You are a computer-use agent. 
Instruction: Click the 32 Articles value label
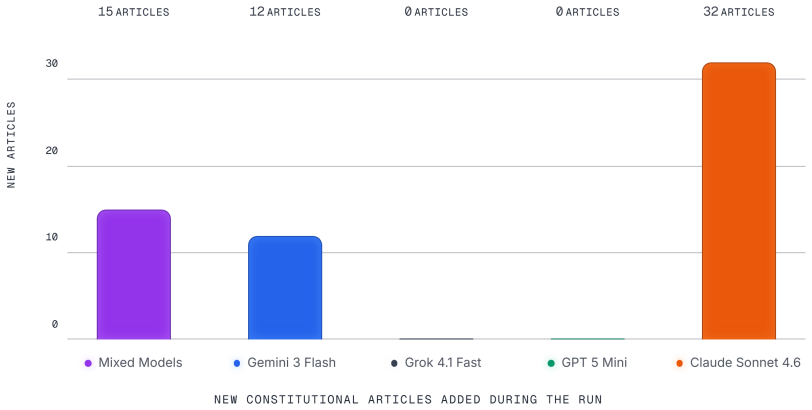[x=738, y=11]
